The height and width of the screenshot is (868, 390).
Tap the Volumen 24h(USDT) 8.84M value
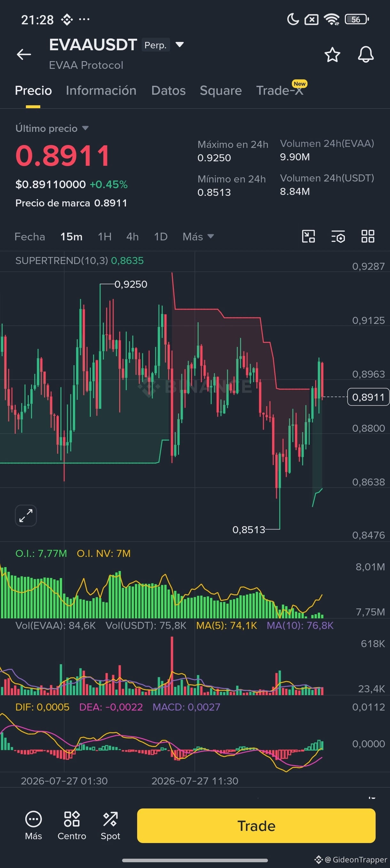[295, 191]
